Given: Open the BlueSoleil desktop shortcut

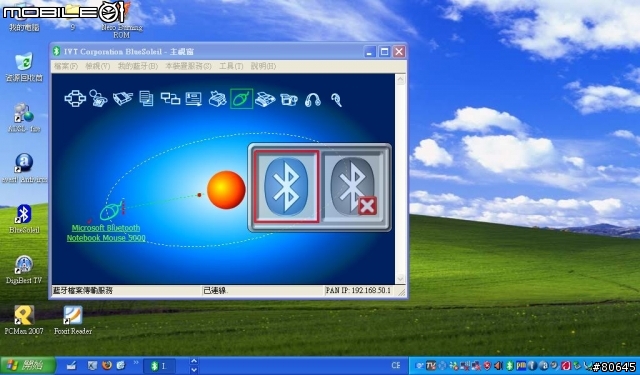Looking at the screenshot, I should (x=24, y=219).
